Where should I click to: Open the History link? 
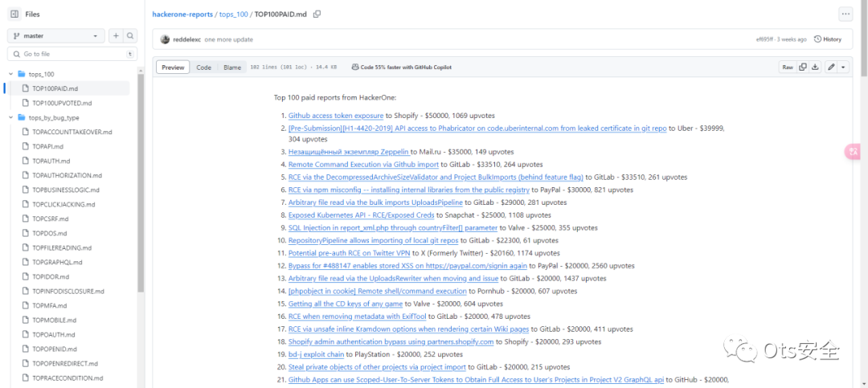[x=828, y=39]
